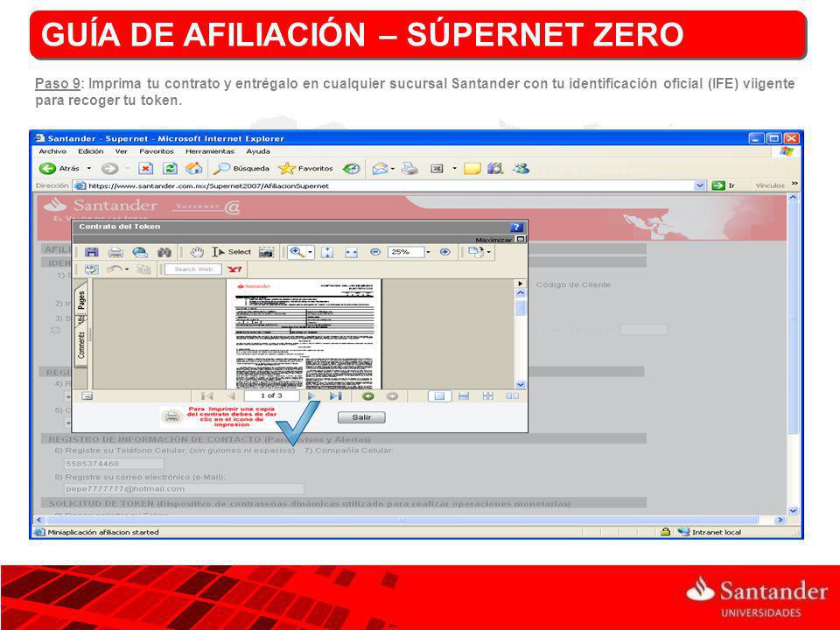Click the Ir go button
Screen dimensions: 840x630
724,185
